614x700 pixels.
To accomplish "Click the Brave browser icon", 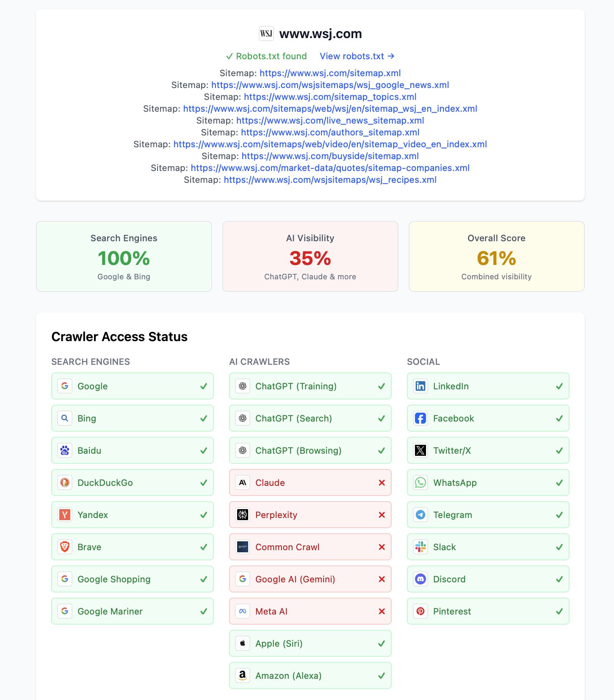I will point(65,547).
